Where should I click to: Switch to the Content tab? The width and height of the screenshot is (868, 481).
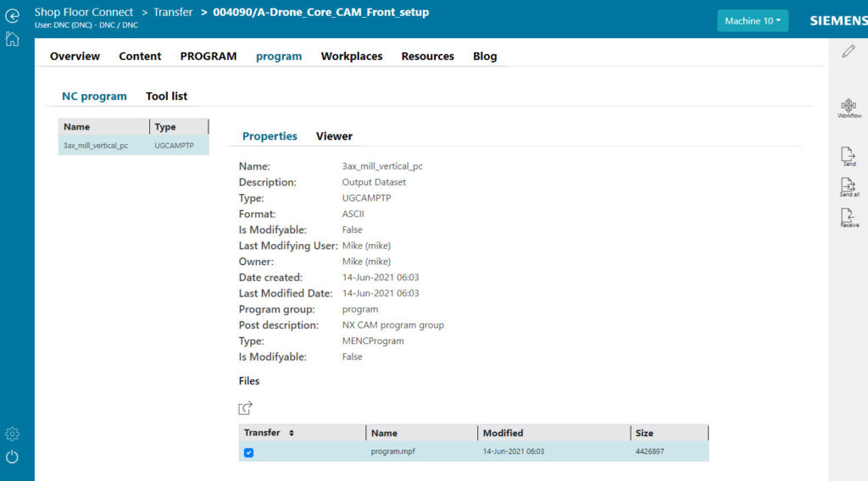coord(140,57)
